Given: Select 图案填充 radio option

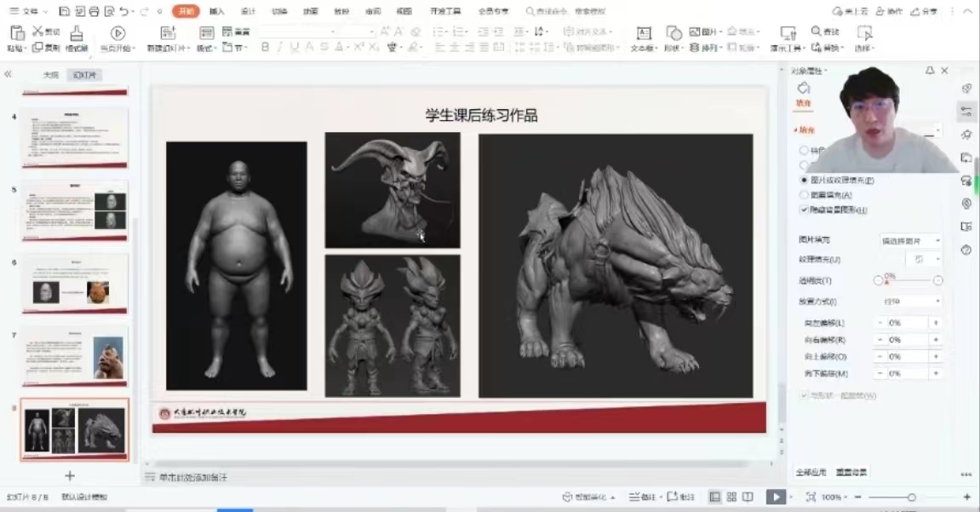Looking at the screenshot, I should [x=804, y=195].
